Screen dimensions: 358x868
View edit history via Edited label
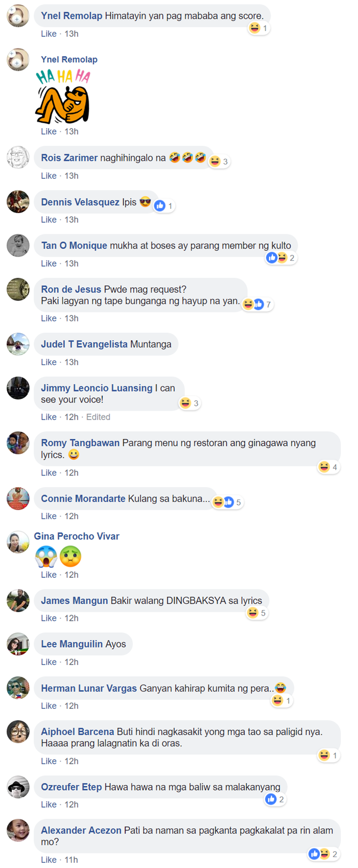pos(98,417)
